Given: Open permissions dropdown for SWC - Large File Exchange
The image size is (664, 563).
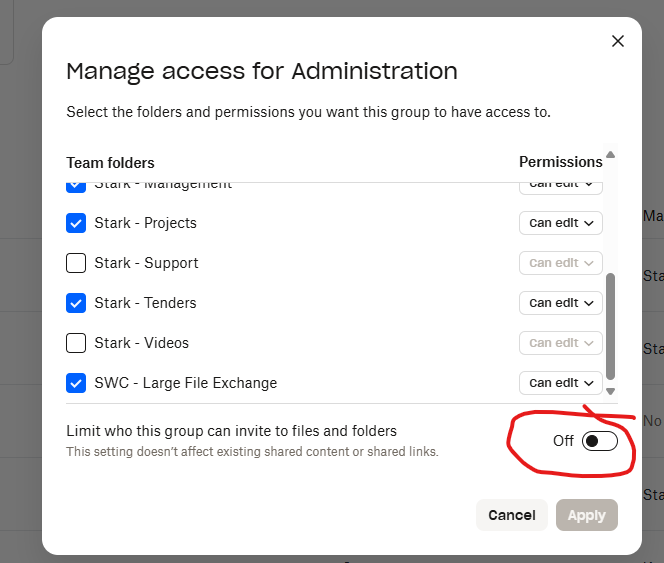Looking at the screenshot, I should click(560, 383).
